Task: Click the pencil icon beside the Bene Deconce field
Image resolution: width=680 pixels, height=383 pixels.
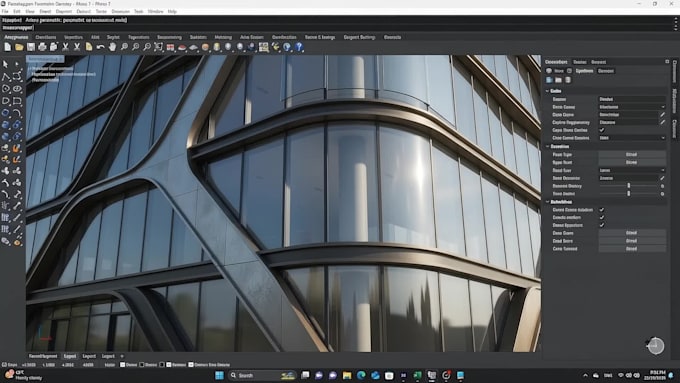Action: click(x=662, y=178)
